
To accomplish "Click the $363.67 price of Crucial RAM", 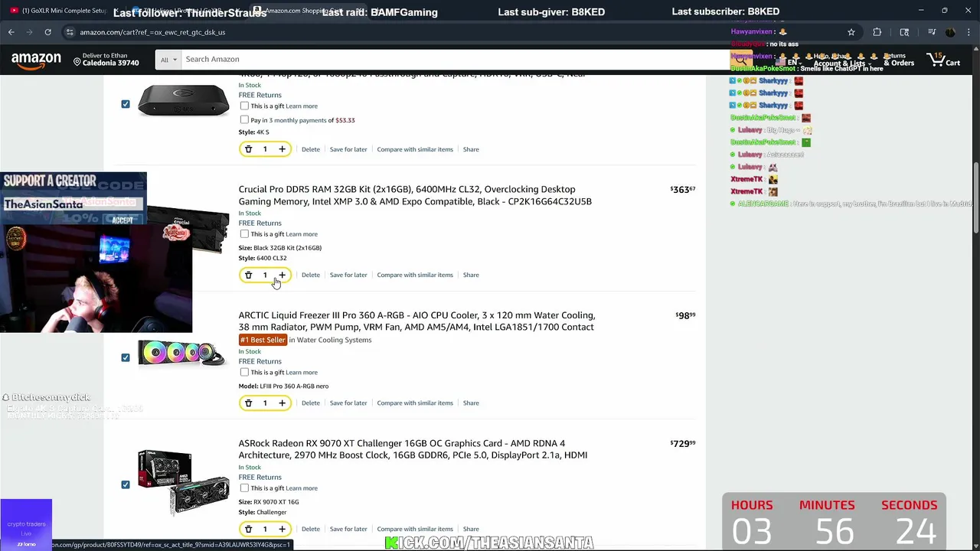I will (682, 189).
